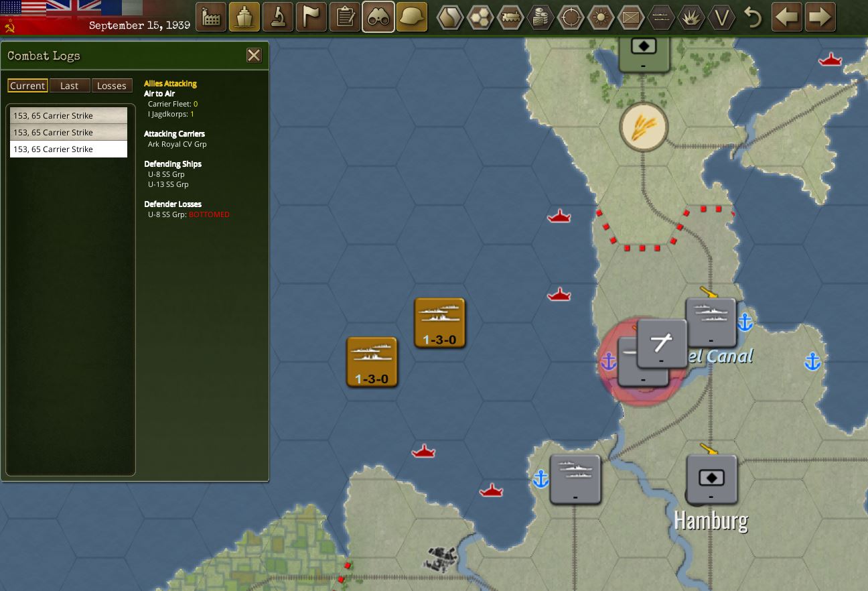Click the flag diplomacy icon
Image resolution: width=868 pixels, height=591 pixels.
[x=311, y=17]
